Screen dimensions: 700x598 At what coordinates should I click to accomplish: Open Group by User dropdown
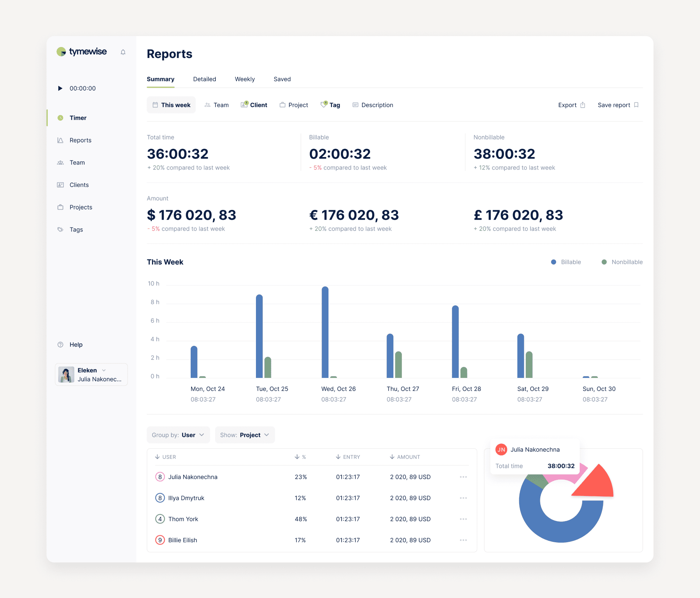[x=178, y=435]
